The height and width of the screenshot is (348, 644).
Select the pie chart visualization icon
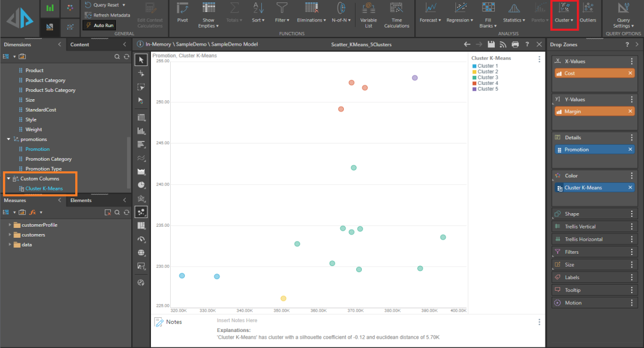[141, 185]
